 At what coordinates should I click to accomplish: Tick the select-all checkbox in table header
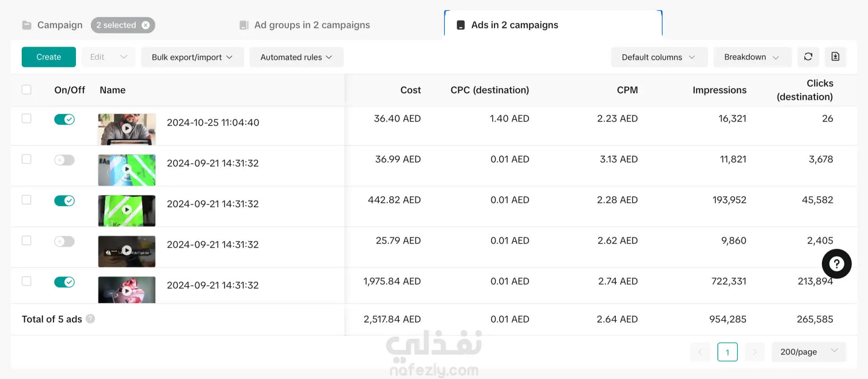[x=27, y=89]
